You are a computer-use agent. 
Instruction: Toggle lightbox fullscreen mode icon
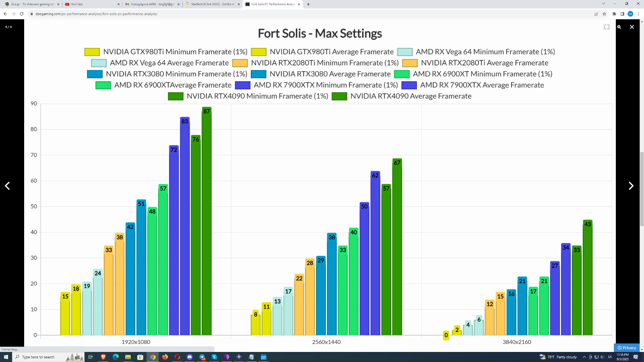coord(607,27)
